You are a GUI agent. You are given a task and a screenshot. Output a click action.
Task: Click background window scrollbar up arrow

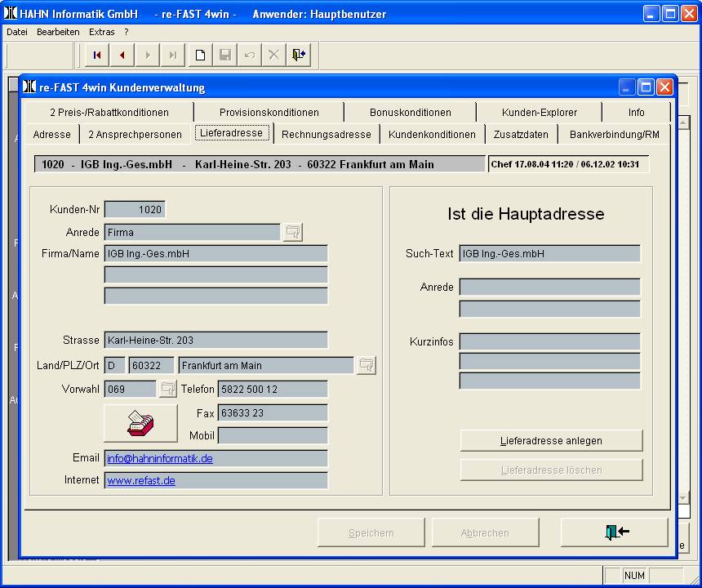[x=684, y=122]
